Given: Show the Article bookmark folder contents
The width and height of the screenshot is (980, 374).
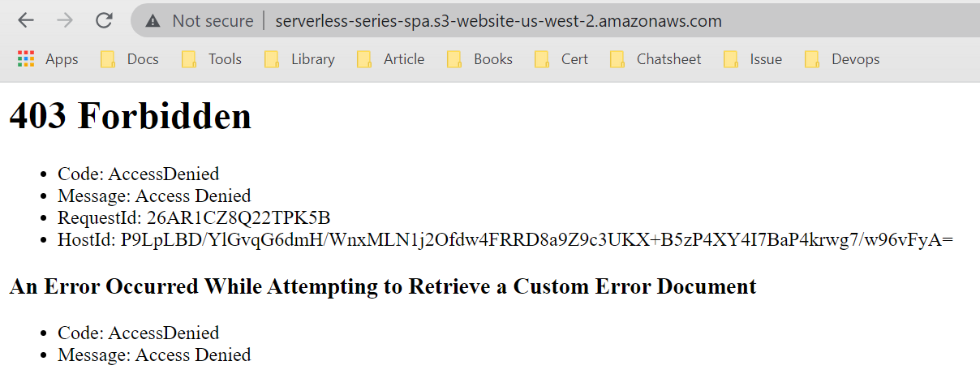Looking at the screenshot, I should (x=391, y=59).
